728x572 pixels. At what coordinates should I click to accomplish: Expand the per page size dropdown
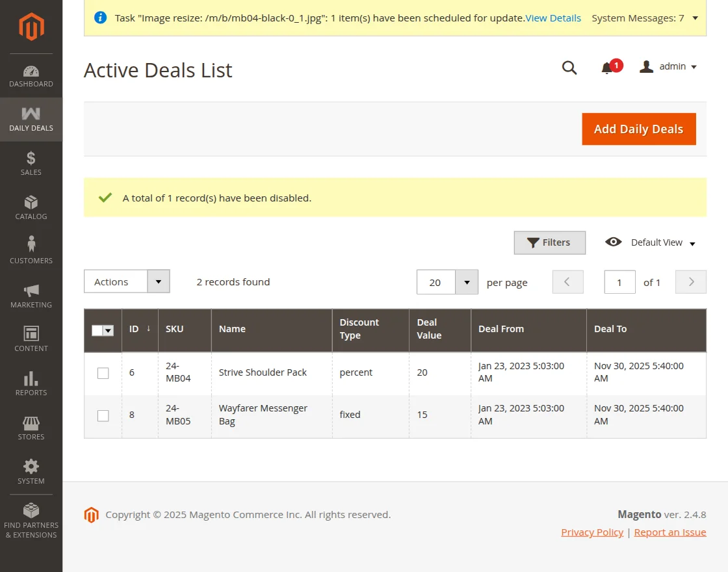pyautogui.click(x=466, y=282)
